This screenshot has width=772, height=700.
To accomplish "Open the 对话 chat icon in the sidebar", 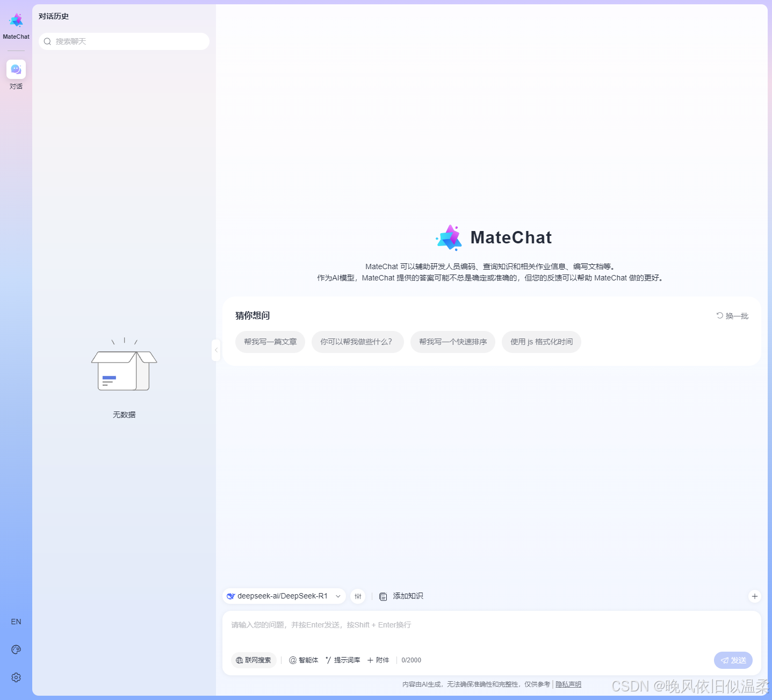I will point(16,69).
